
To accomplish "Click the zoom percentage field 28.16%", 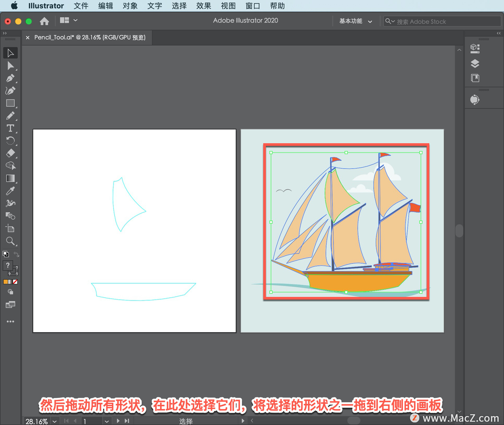I will (37, 421).
